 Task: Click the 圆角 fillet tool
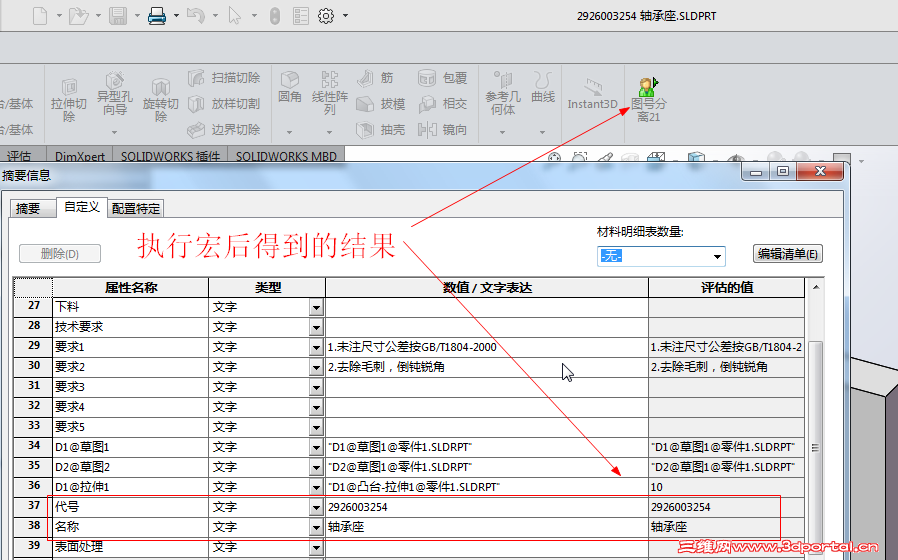tap(290, 86)
